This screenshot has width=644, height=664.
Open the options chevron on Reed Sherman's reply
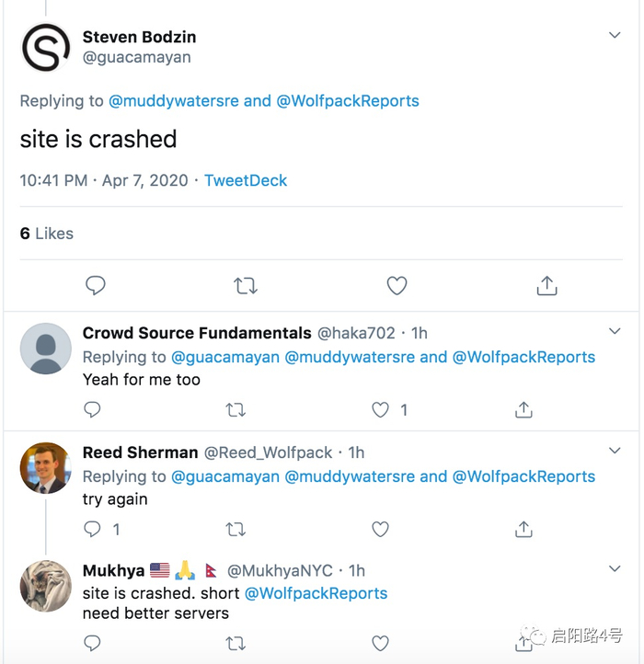(615, 451)
